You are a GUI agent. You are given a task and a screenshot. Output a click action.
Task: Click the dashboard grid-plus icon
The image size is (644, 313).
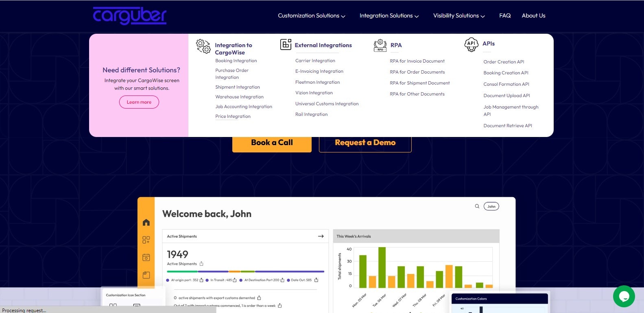pos(146,240)
